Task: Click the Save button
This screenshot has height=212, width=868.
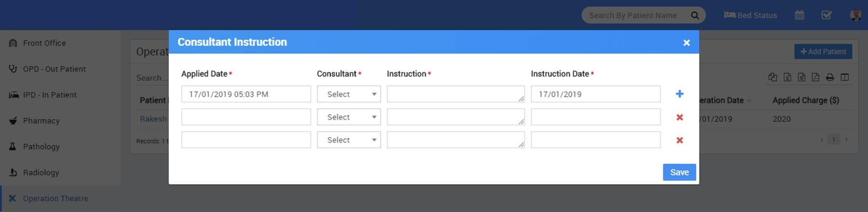Action: [x=679, y=172]
